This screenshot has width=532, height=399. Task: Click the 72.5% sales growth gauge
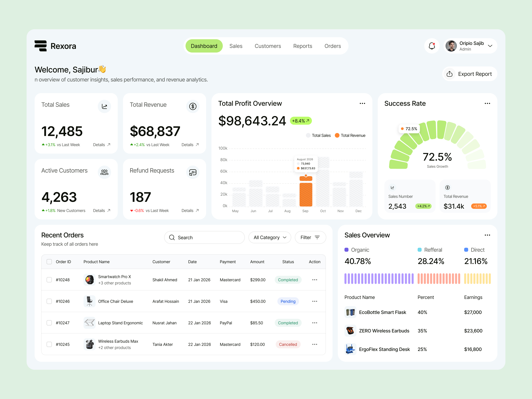pos(437,156)
